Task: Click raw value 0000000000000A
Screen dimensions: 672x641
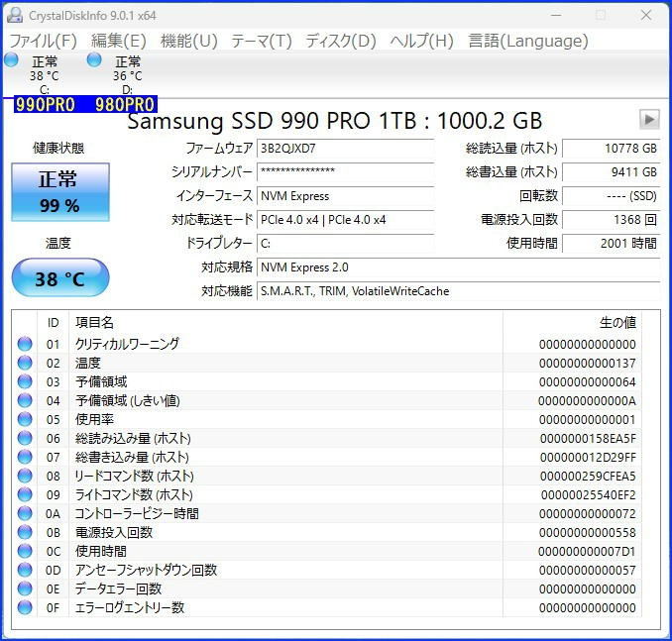Action: pos(587,400)
